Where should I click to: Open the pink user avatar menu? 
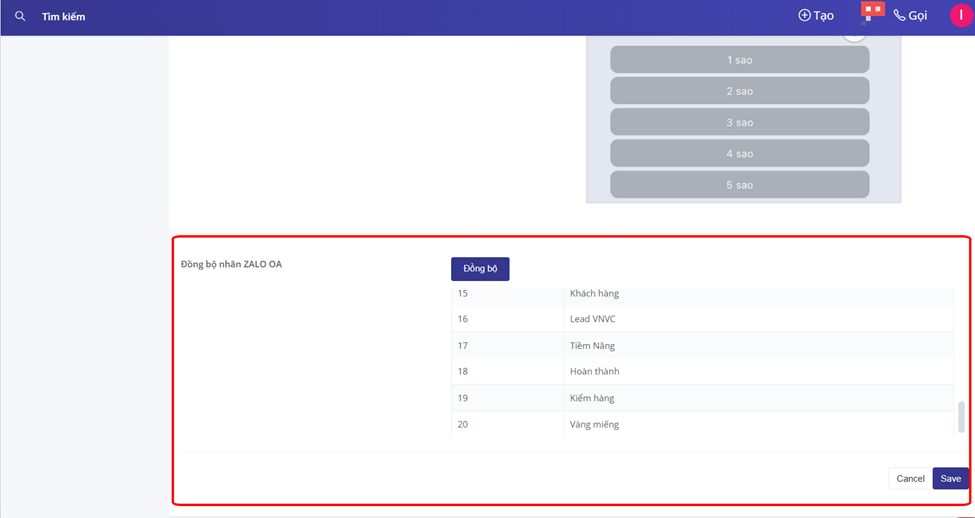coord(960,16)
